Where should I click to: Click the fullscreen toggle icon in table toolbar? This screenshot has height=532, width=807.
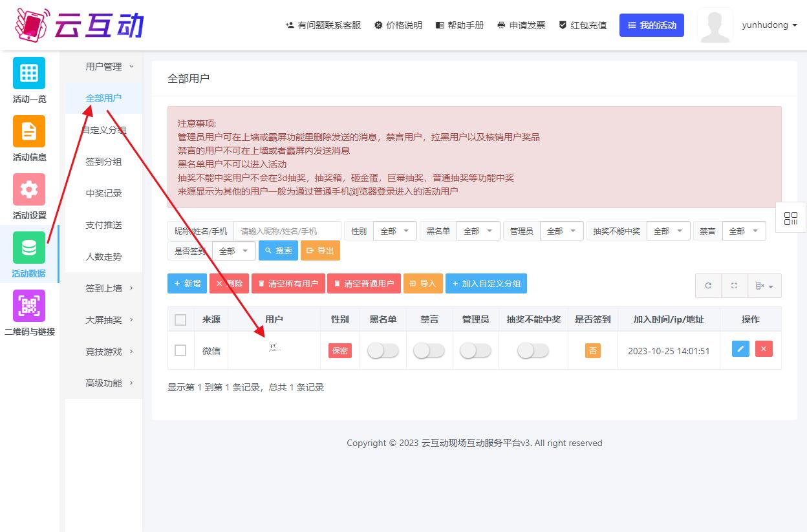coord(734,286)
